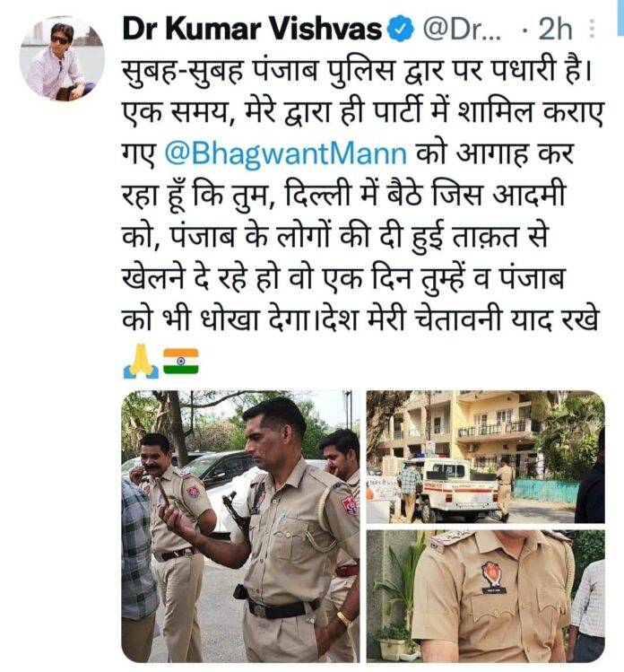Viewport: 624px width, 672px height.
Task: Open the three-dot tweet options menu
Action: pyautogui.click(x=593, y=29)
